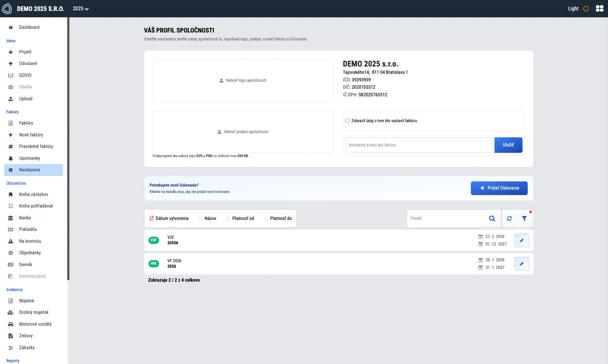Click the company logo icon top-left

pyautogui.click(x=7, y=9)
